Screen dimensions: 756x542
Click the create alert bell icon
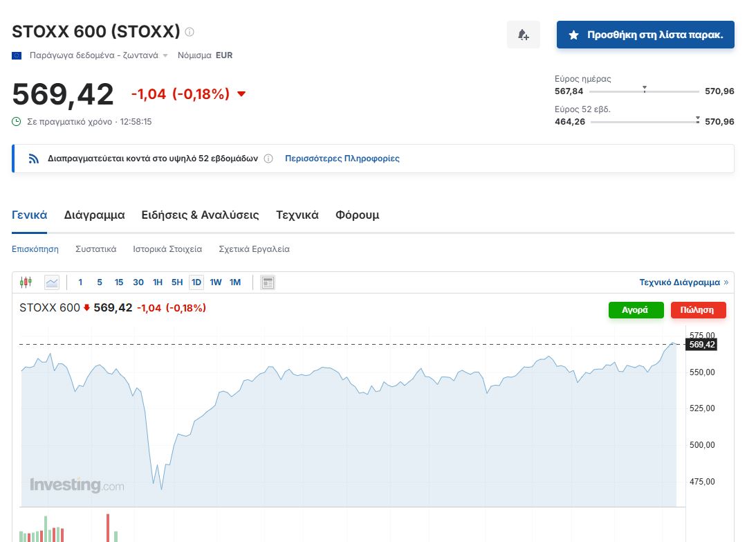523,35
